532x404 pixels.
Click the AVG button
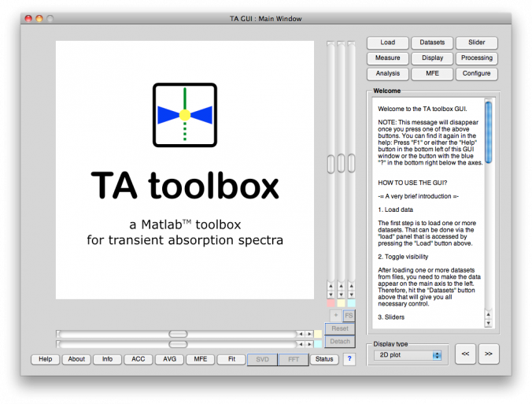[169, 359]
